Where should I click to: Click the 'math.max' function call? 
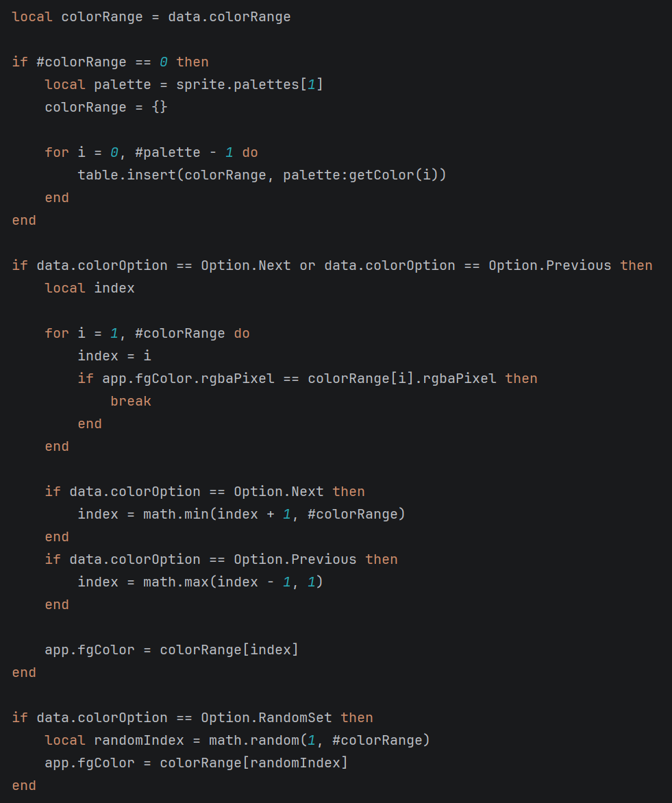point(175,582)
